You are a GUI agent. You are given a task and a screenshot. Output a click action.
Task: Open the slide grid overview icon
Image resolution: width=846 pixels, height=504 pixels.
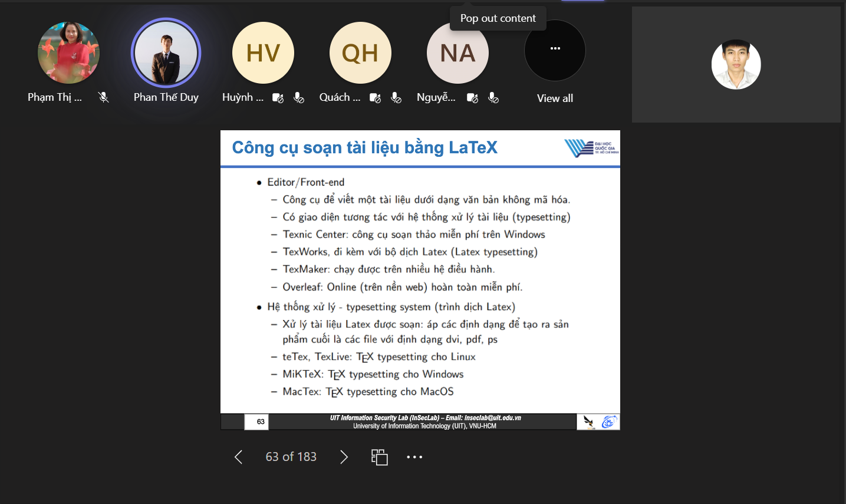click(380, 457)
